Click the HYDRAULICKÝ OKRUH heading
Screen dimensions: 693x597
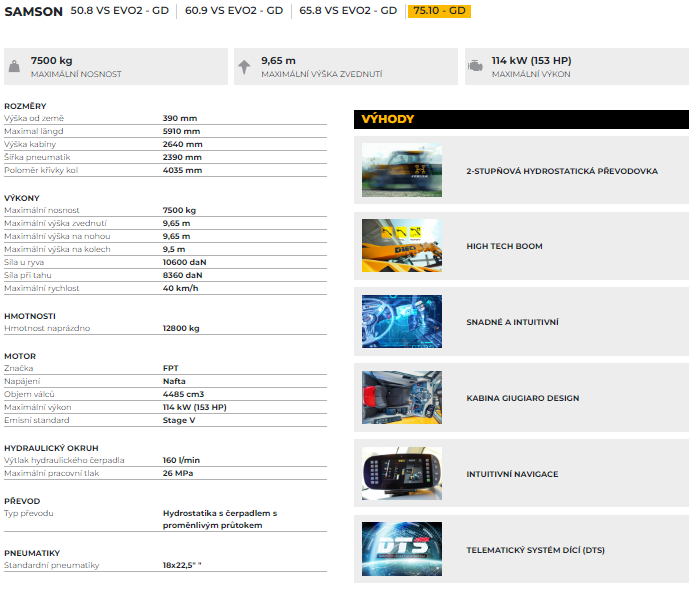[51, 448]
